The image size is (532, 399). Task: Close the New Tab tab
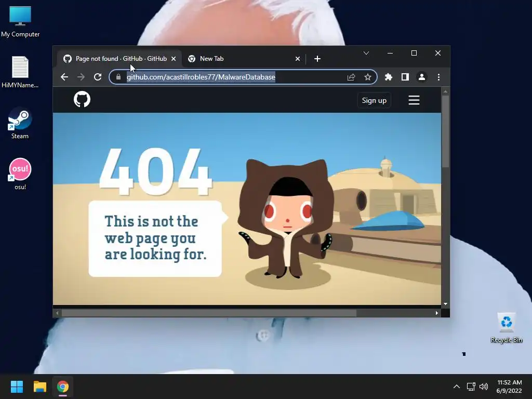point(298,59)
